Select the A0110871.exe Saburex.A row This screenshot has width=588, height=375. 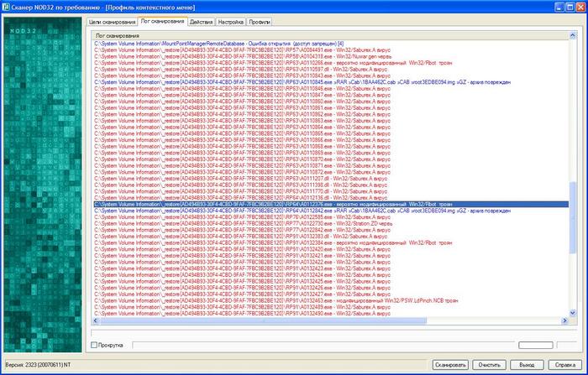coord(331,165)
